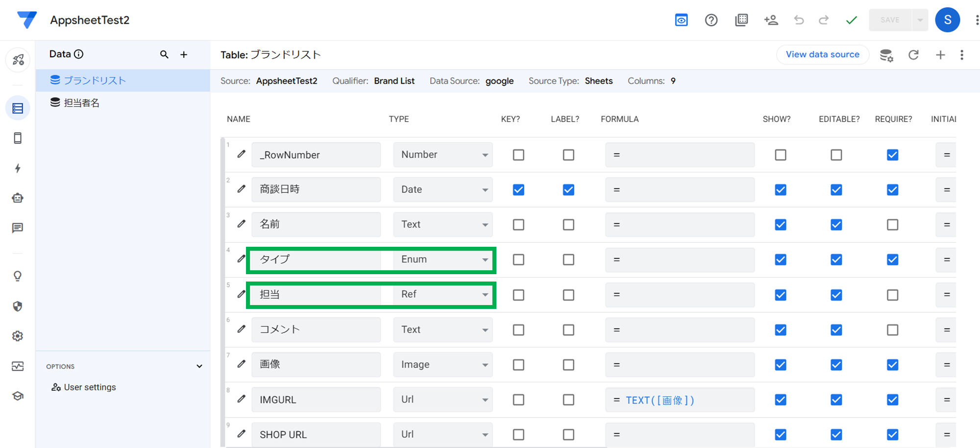This screenshot has height=448, width=980.
Task: Open User settings
Action: [x=84, y=387]
